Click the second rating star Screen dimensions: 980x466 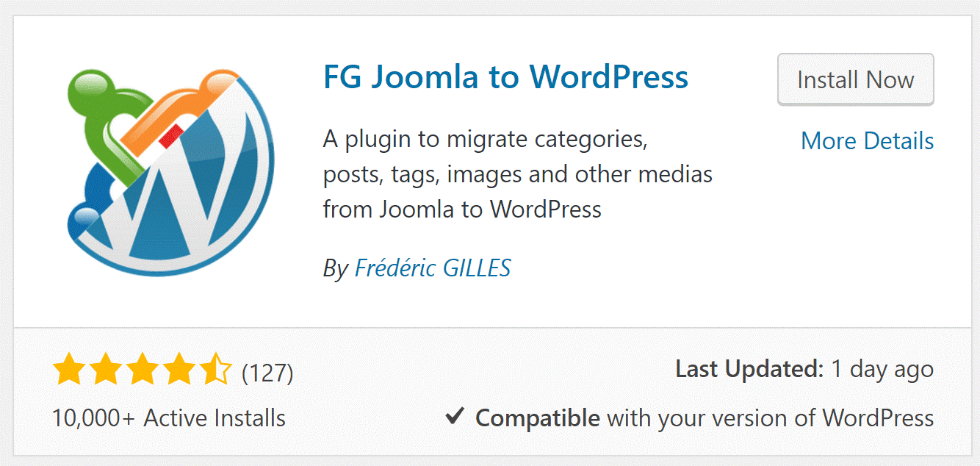pyautogui.click(x=105, y=370)
